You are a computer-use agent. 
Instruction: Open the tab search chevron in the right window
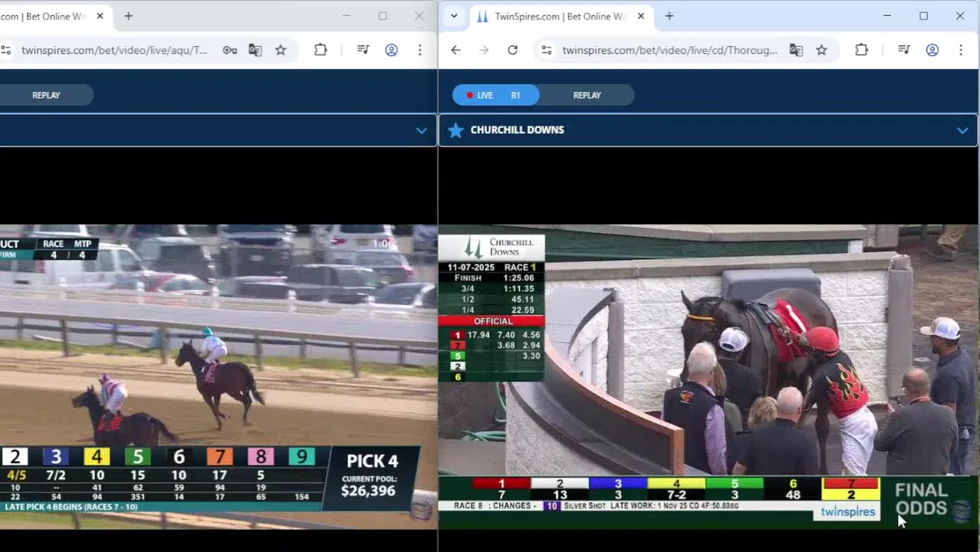point(454,16)
